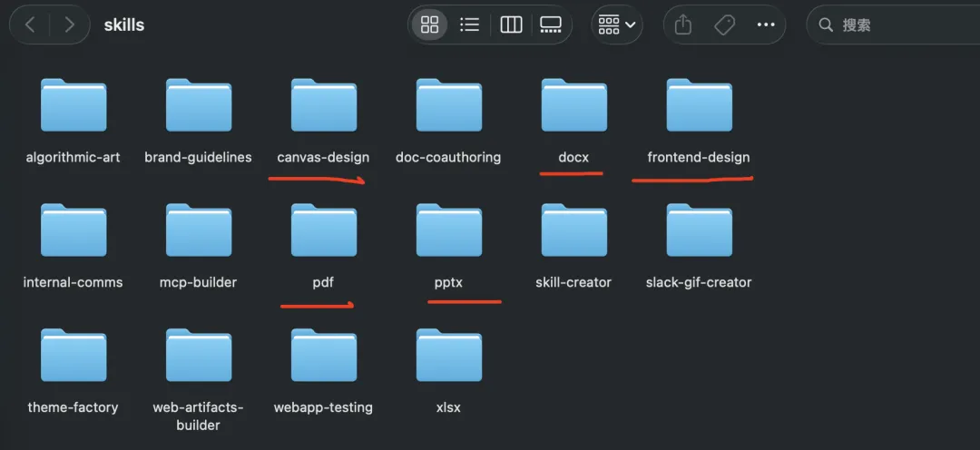This screenshot has width=980, height=450.
Task: Click the tag icon to edit tags
Action: point(724,25)
